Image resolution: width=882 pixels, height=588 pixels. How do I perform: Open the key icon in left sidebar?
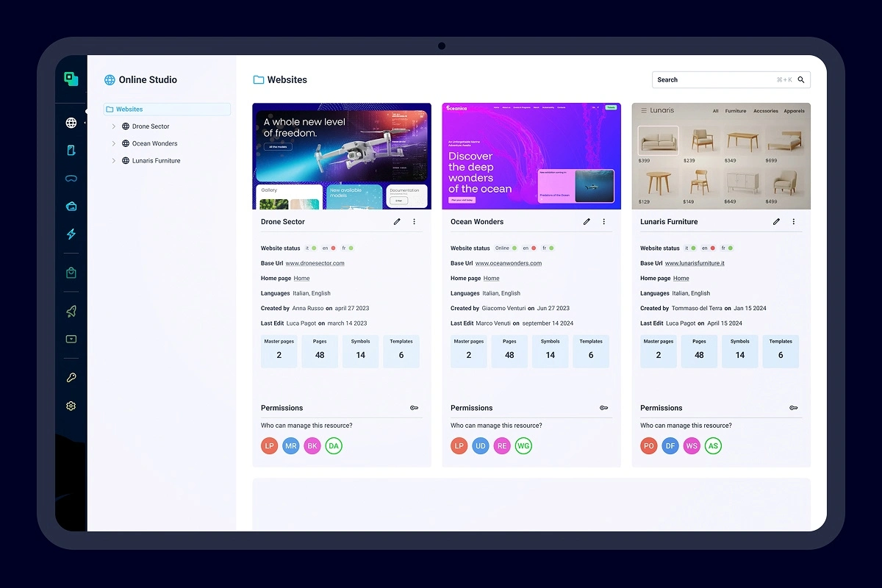coord(71,378)
